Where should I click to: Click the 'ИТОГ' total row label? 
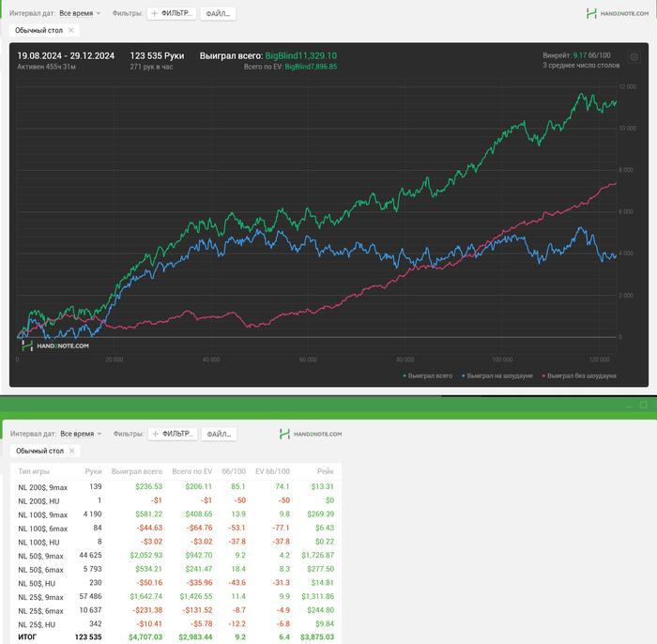pos(27,636)
